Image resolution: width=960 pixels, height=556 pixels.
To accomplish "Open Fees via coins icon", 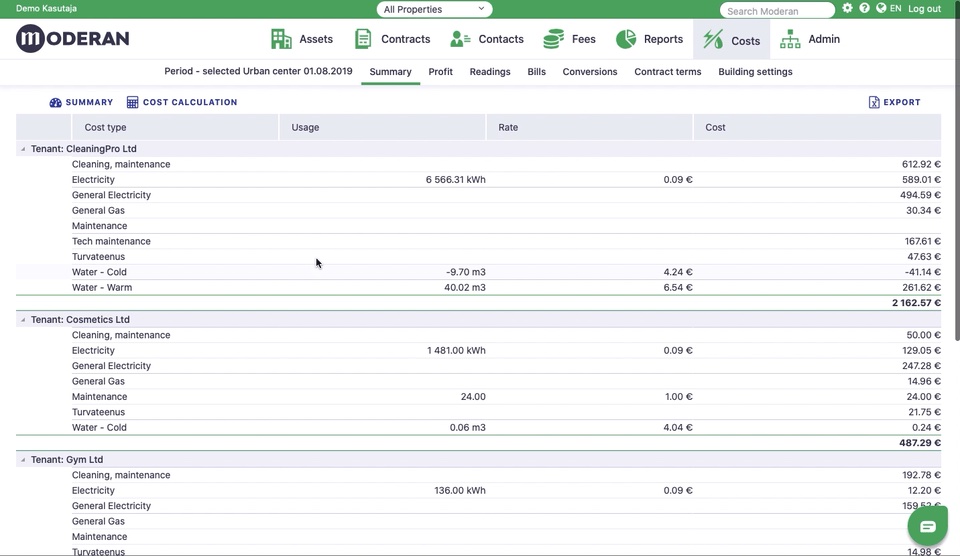I will (553, 39).
